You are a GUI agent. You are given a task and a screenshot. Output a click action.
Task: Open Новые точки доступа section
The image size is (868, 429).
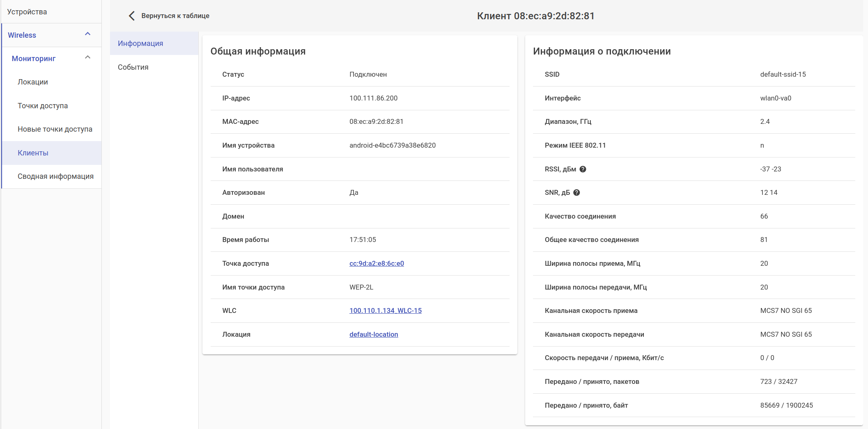click(55, 129)
